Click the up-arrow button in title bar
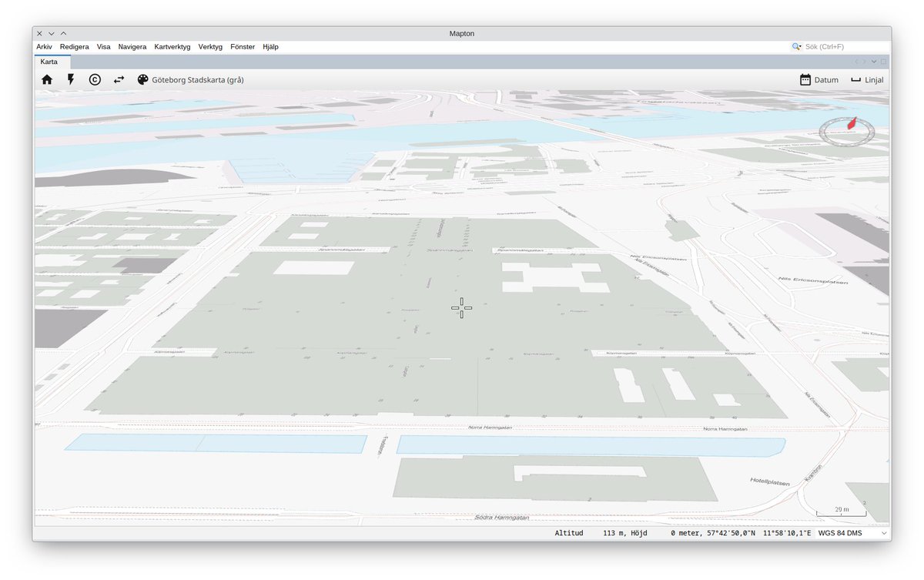The height and width of the screenshot is (580, 924). [63, 33]
